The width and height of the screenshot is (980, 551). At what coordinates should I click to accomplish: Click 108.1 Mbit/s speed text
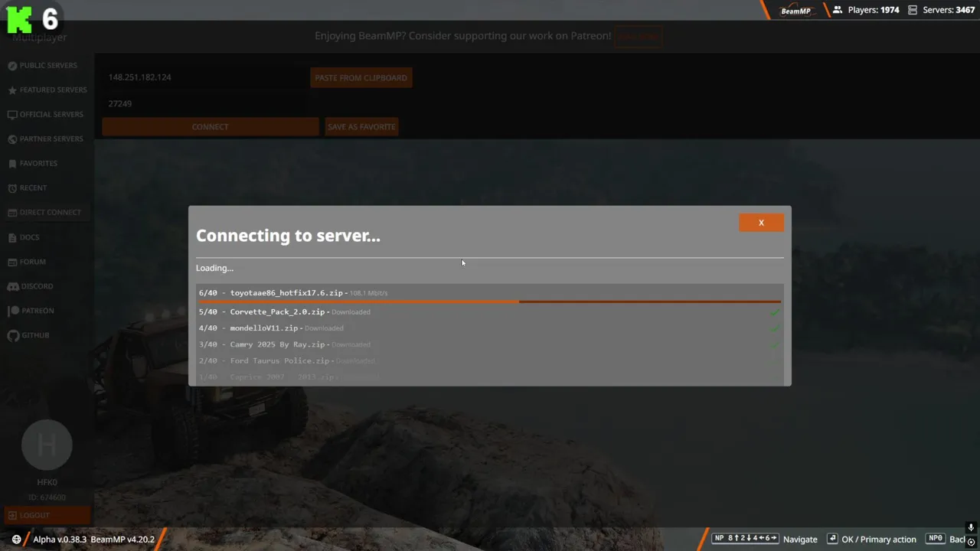(x=368, y=293)
